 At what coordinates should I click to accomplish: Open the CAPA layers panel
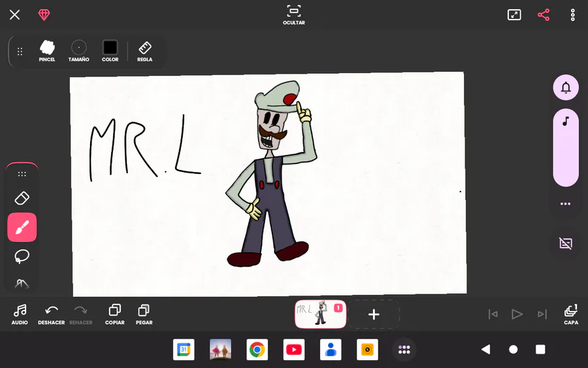click(571, 314)
